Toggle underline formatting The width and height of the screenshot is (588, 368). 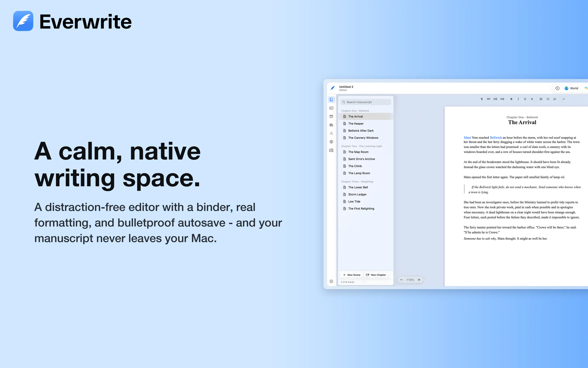pyautogui.click(x=525, y=99)
